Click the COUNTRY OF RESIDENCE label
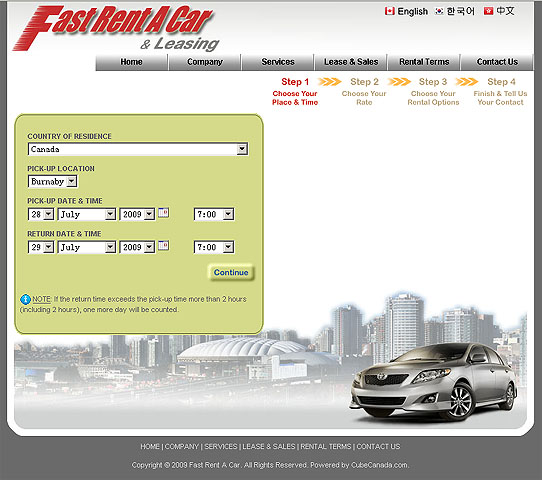The height and width of the screenshot is (480, 542). pyautogui.click(x=69, y=137)
